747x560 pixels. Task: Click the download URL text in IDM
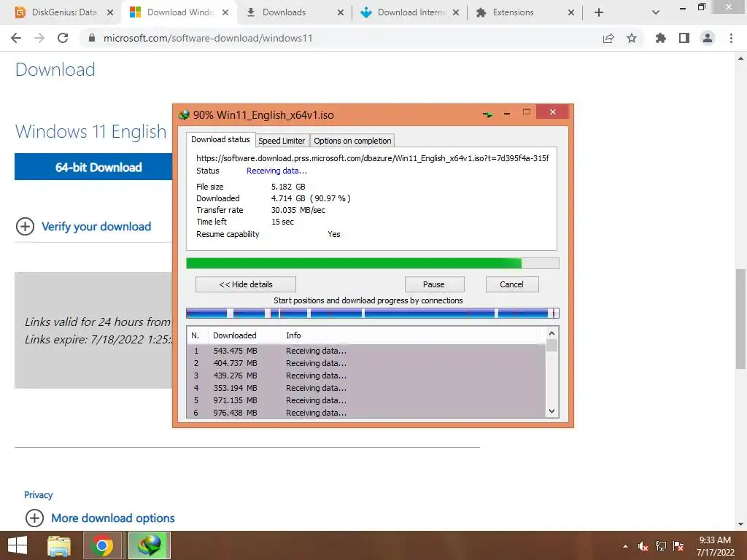coord(373,158)
